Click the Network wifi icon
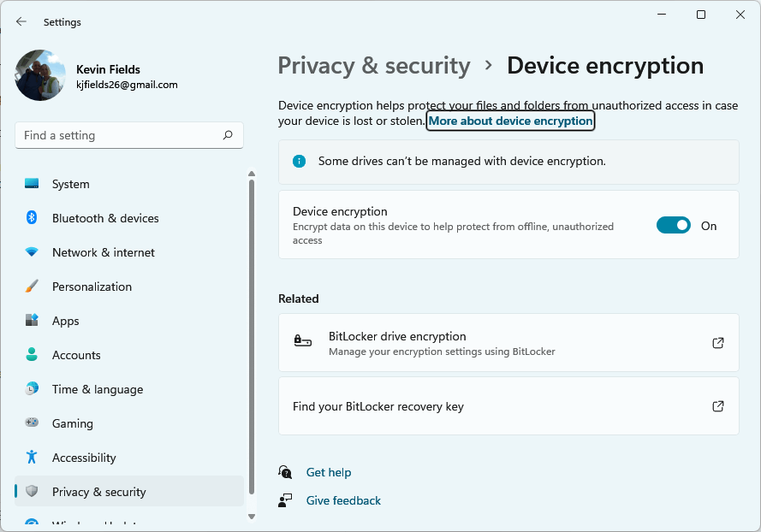 [x=32, y=252]
